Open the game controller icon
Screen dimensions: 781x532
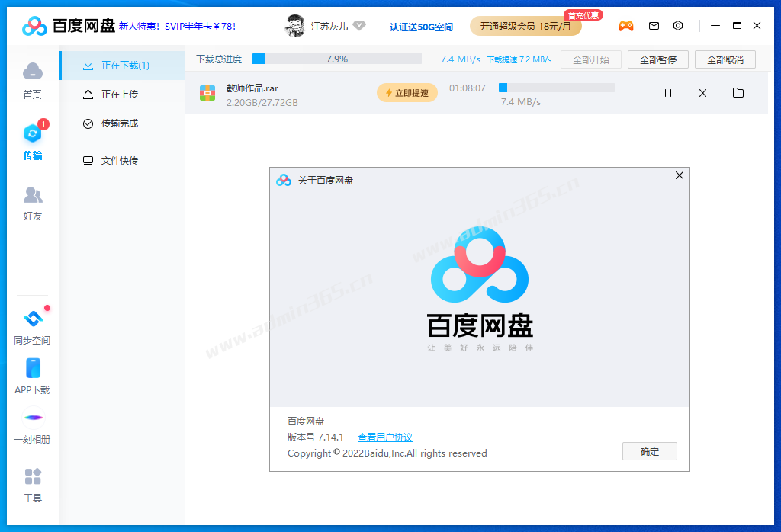(x=626, y=26)
